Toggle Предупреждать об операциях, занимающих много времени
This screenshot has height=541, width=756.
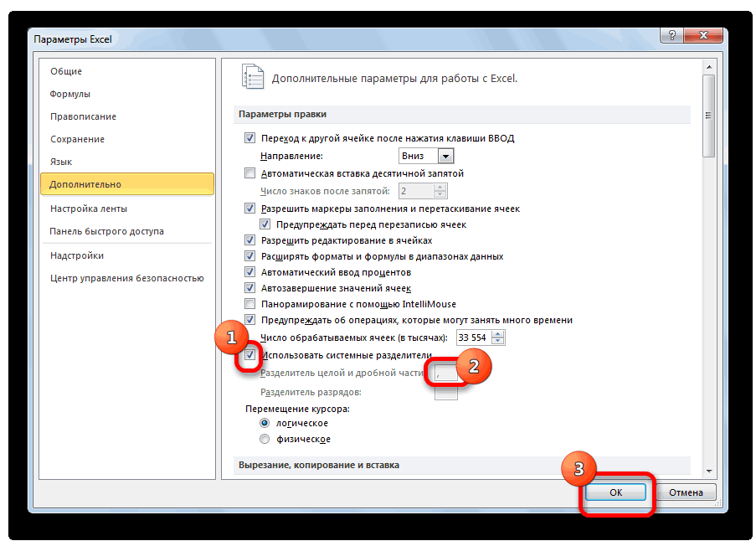point(249,320)
